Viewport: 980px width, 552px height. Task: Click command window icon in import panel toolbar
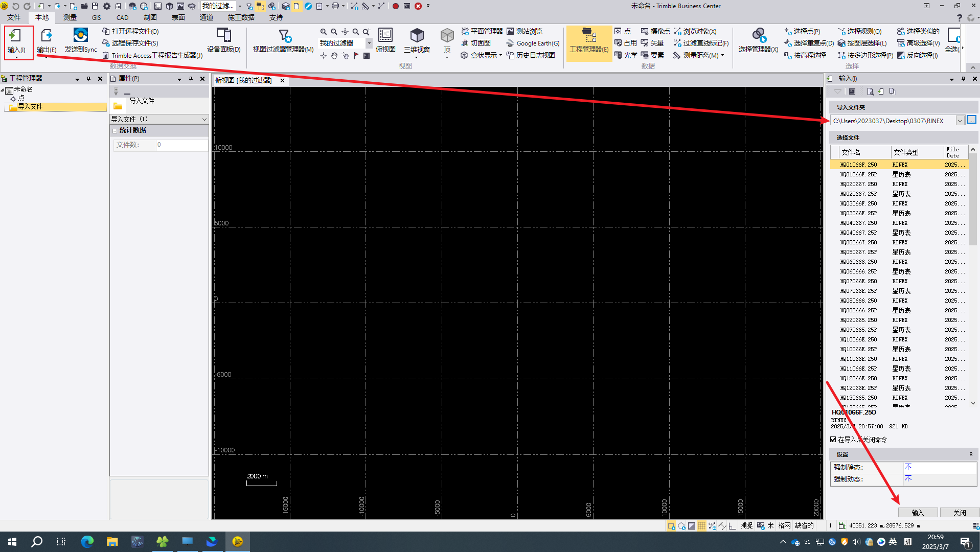coord(852,91)
